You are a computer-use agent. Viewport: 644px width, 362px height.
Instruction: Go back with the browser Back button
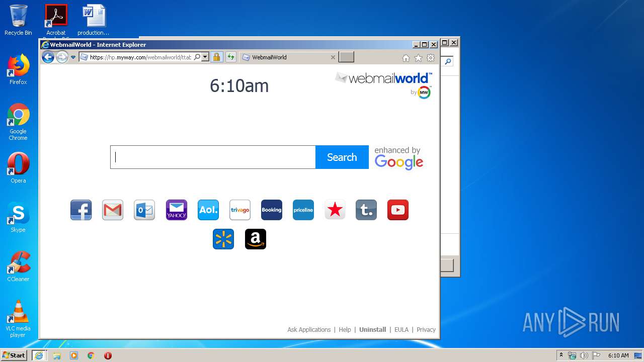point(48,57)
